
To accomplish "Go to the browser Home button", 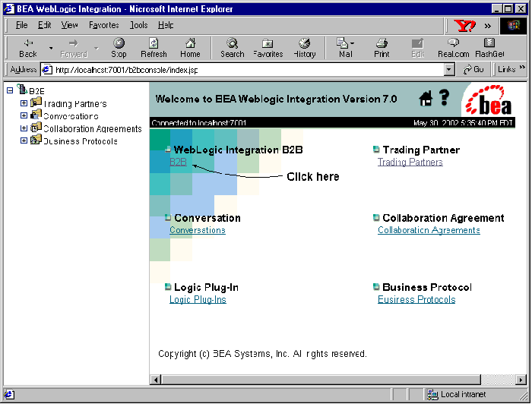I will pos(190,48).
